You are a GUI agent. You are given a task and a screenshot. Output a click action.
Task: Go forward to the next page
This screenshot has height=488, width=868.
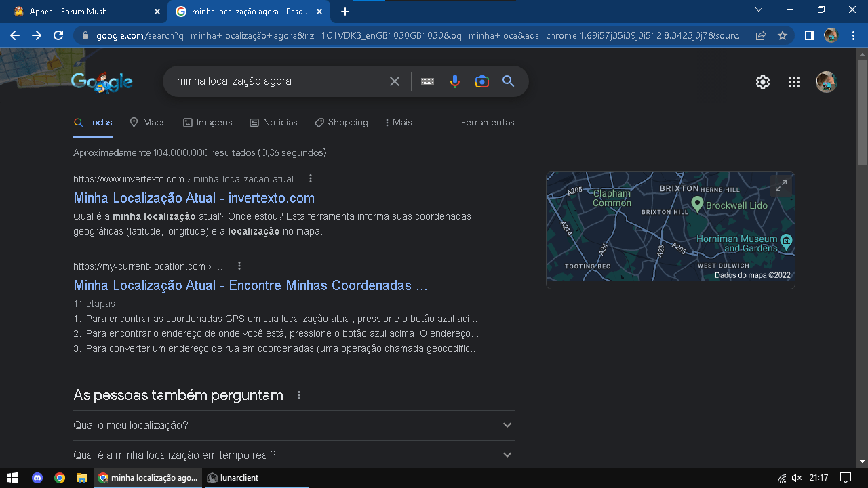37,35
